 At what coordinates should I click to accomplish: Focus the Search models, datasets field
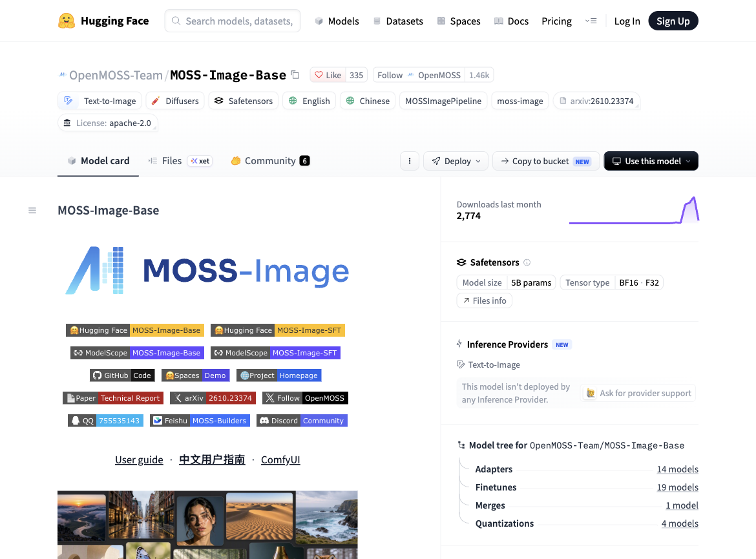coord(233,21)
